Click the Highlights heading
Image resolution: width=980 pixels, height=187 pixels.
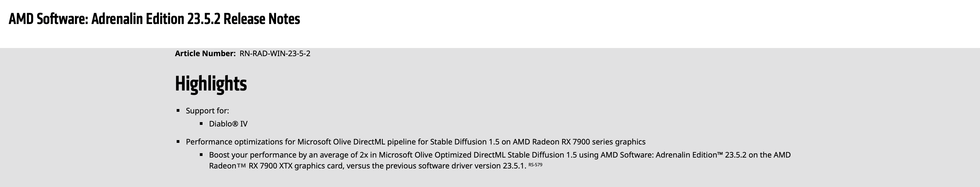[x=211, y=83]
